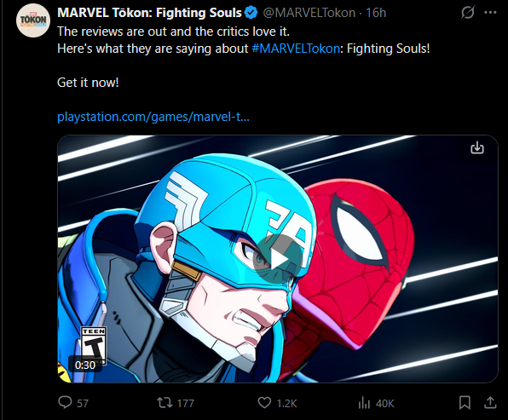Play the video
This screenshot has width=508, height=420.
[278, 259]
